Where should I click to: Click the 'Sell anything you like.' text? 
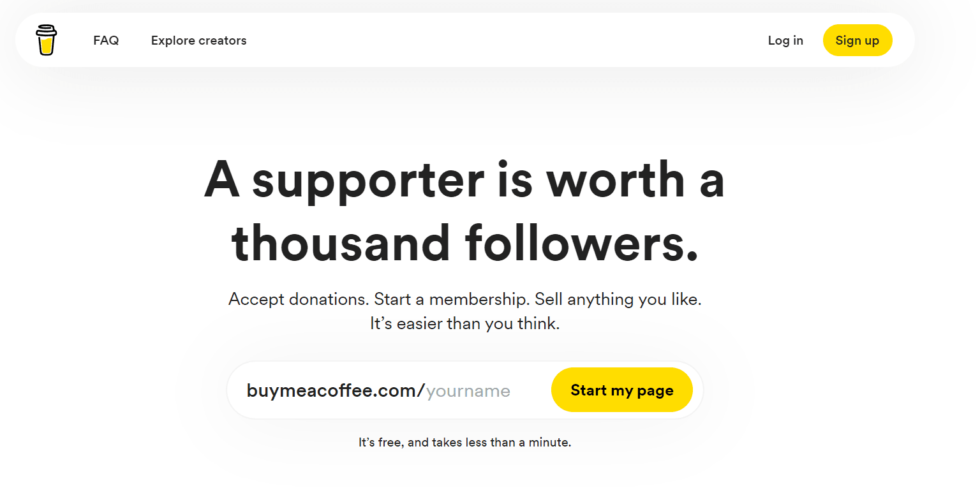pyautogui.click(x=618, y=299)
